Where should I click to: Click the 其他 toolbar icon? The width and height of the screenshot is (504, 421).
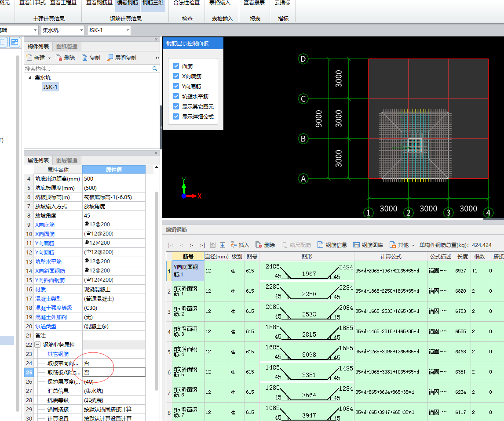tap(392, 245)
